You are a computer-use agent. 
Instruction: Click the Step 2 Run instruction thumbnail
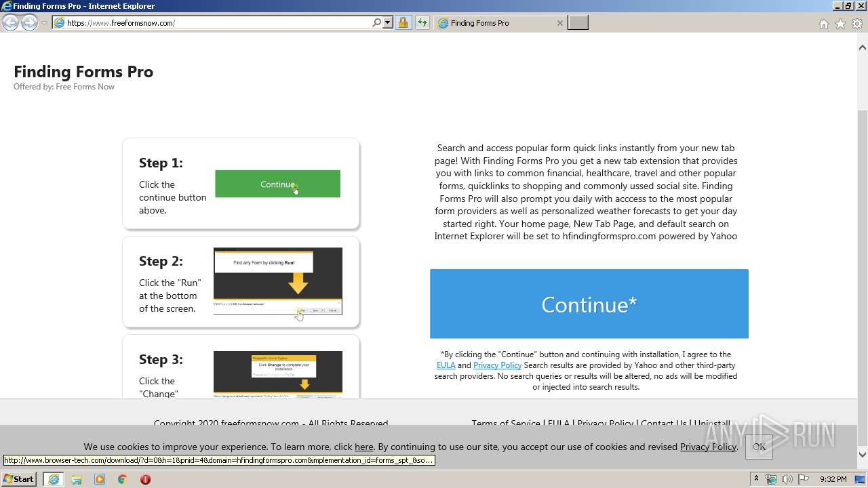[x=278, y=281]
